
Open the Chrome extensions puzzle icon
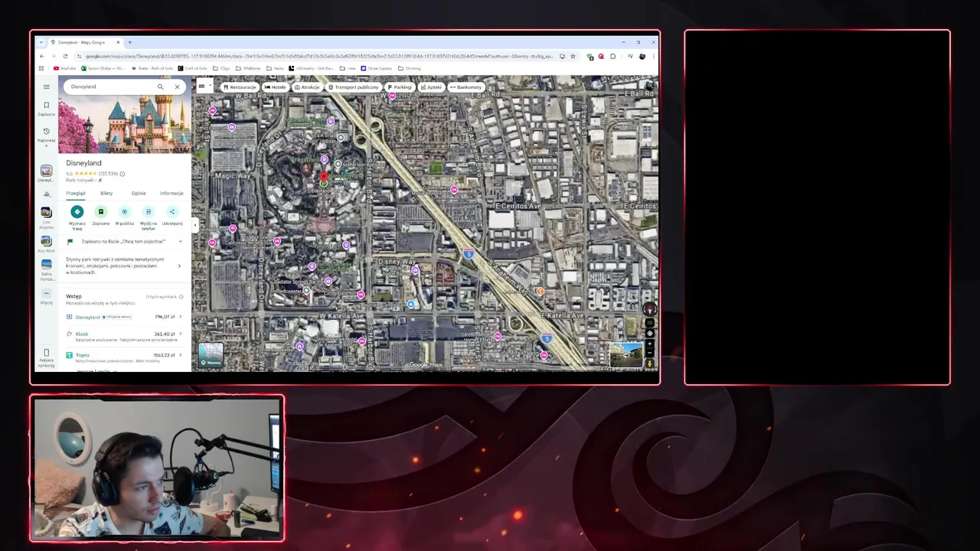612,57
